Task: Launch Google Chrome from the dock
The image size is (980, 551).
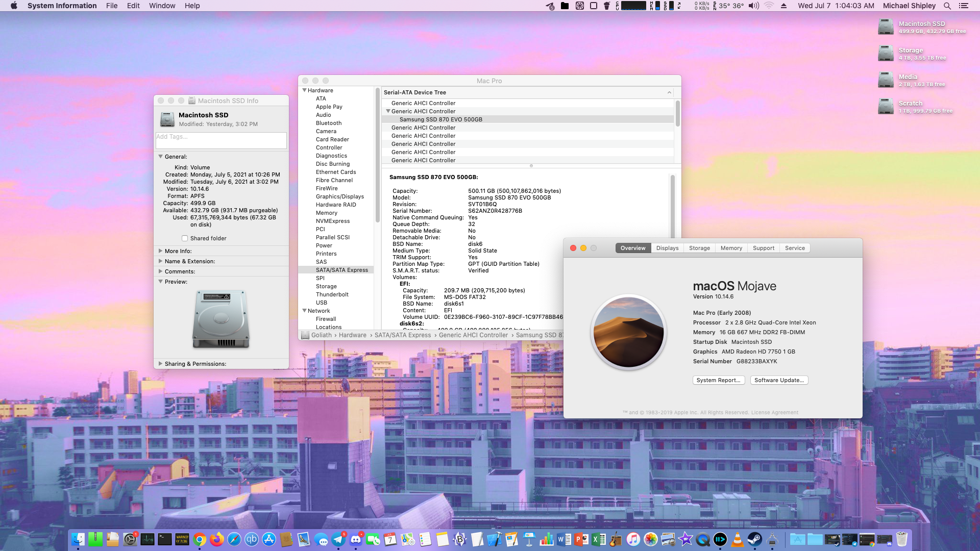Action: click(200, 539)
